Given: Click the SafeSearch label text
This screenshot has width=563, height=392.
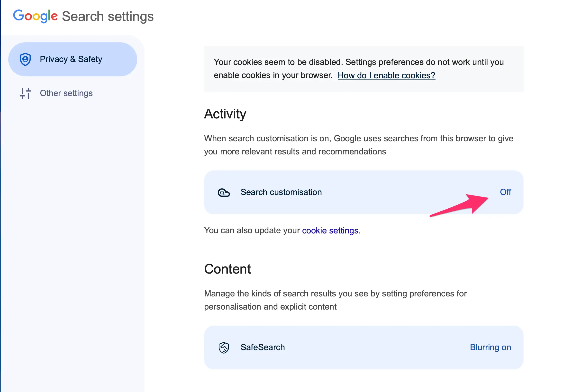Looking at the screenshot, I should click(x=262, y=347).
